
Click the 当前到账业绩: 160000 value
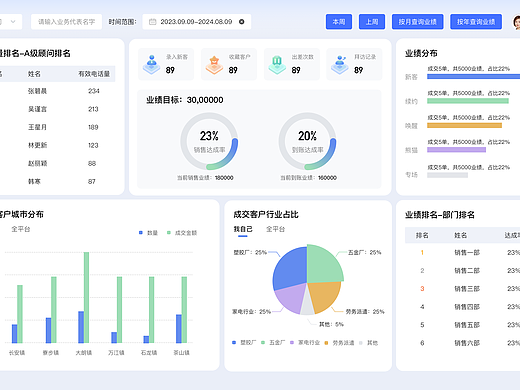pyautogui.click(x=327, y=178)
